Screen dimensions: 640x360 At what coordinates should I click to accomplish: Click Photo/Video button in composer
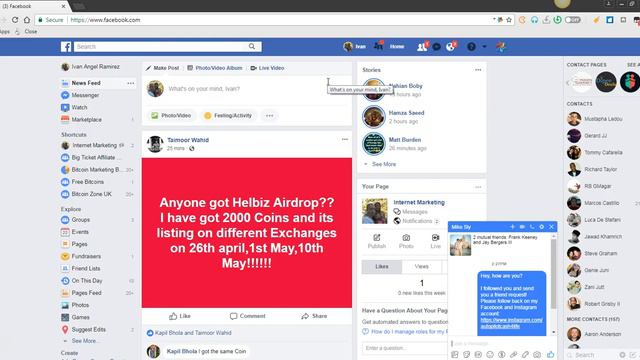171,116
